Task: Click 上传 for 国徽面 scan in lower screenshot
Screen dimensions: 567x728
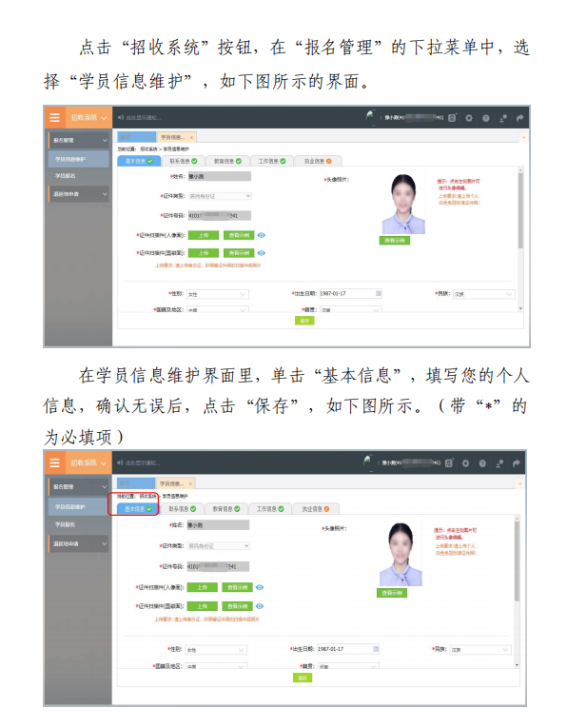Action: click(203, 606)
